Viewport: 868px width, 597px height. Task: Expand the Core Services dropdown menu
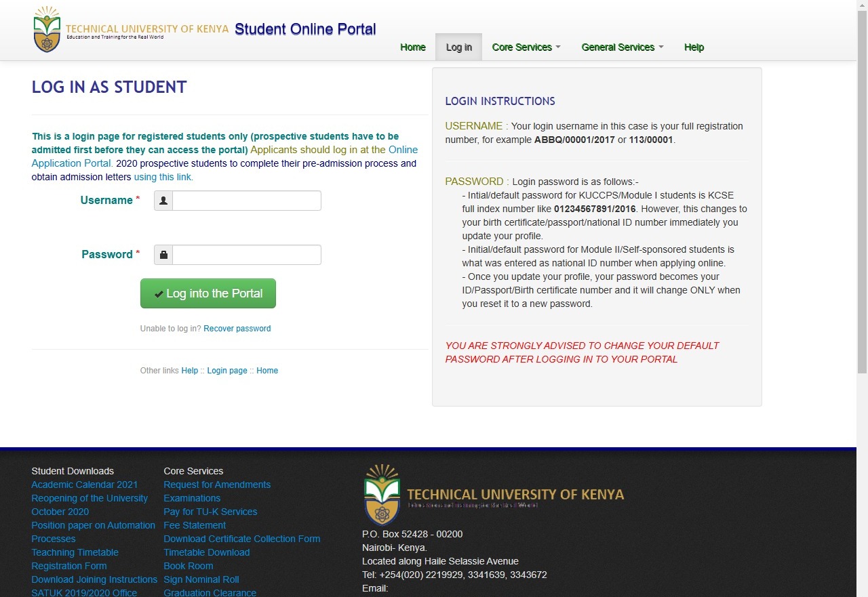[x=526, y=47]
